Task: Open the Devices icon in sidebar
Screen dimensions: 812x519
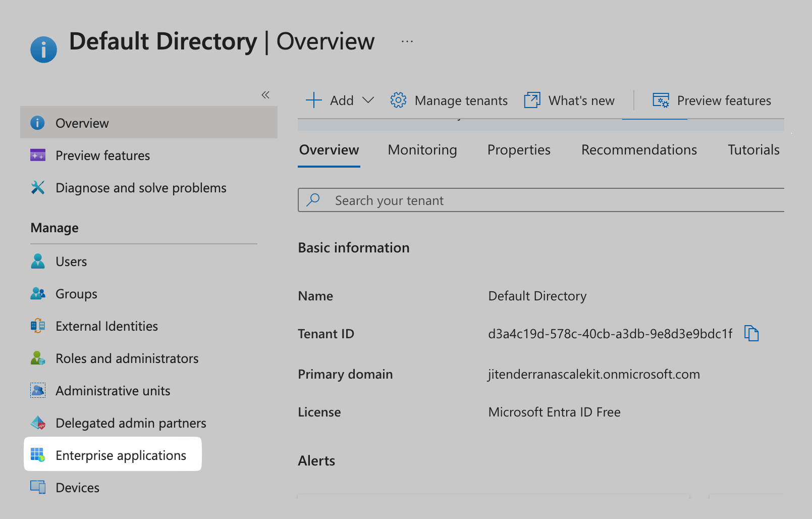Action: (37, 487)
